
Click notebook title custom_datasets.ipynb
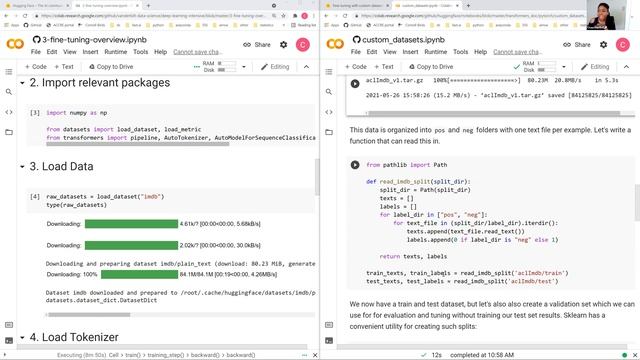pos(403,40)
